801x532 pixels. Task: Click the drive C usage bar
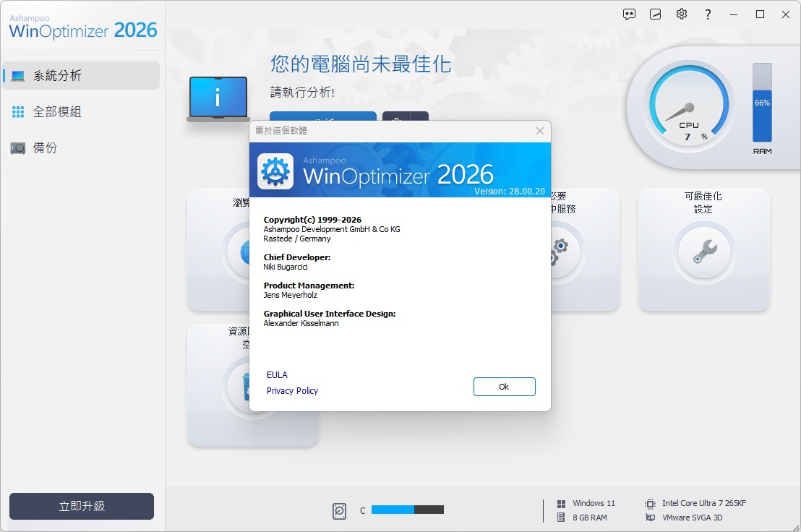408,510
